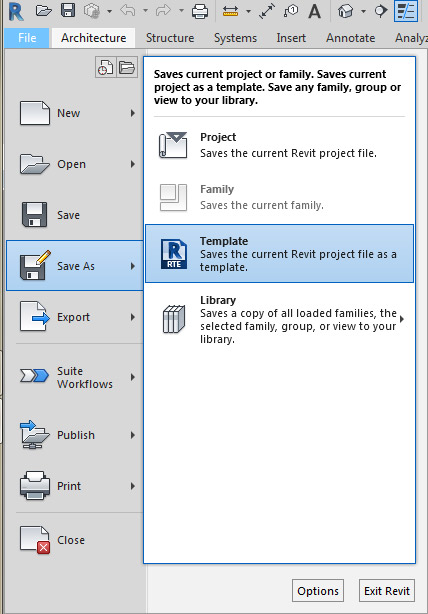428x614 pixels.
Task: Click the Options button
Action: [318, 591]
